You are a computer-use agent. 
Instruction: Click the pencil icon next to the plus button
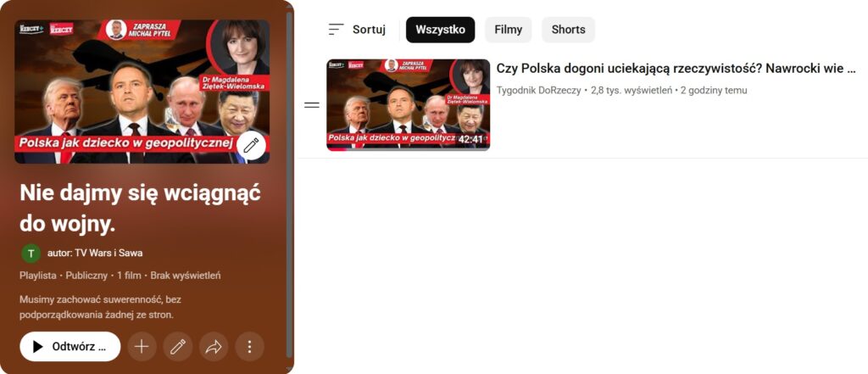point(177,346)
